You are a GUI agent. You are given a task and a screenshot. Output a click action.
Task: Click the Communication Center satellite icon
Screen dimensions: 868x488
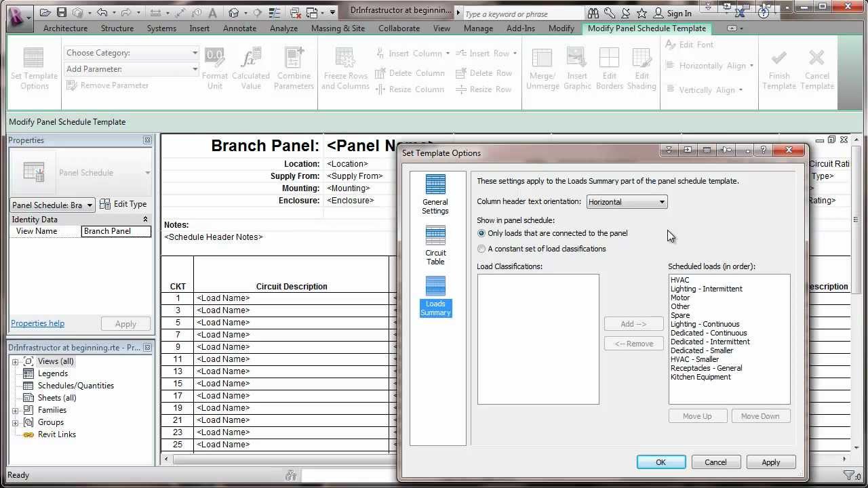tap(625, 13)
